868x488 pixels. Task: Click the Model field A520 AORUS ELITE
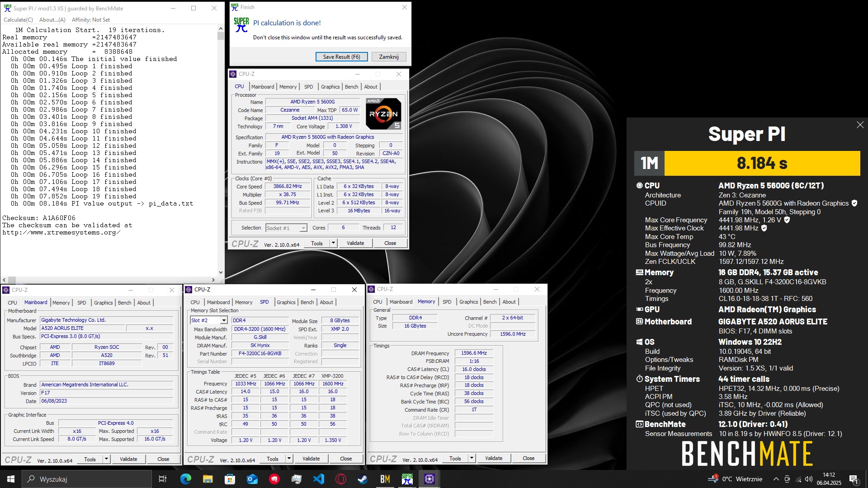[82, 328]
